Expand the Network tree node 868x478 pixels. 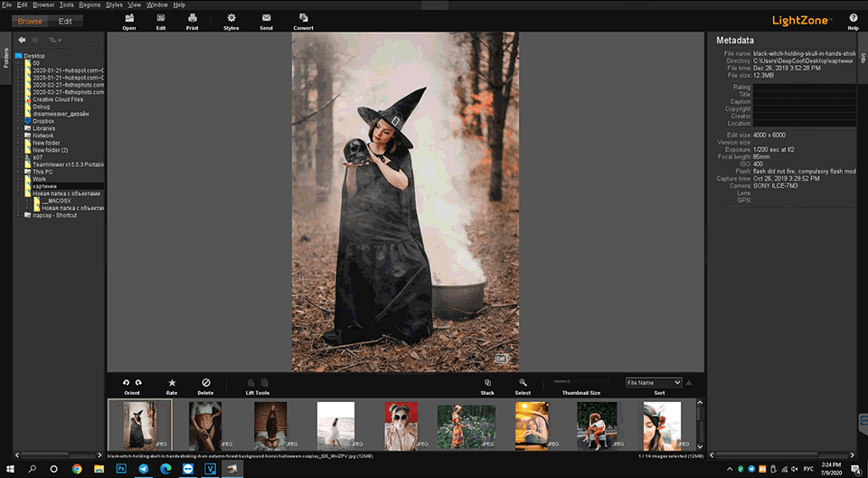pos(18,136)
